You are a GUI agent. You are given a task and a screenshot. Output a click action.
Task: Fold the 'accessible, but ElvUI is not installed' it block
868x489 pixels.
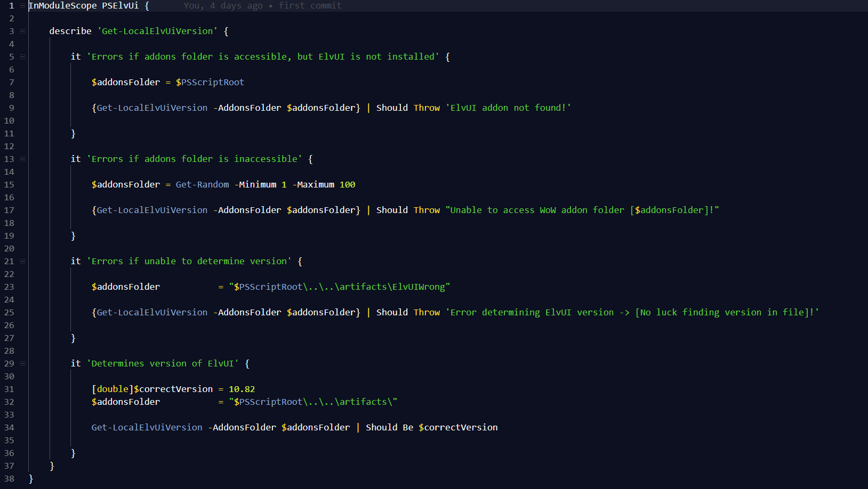tap(22, 56)
